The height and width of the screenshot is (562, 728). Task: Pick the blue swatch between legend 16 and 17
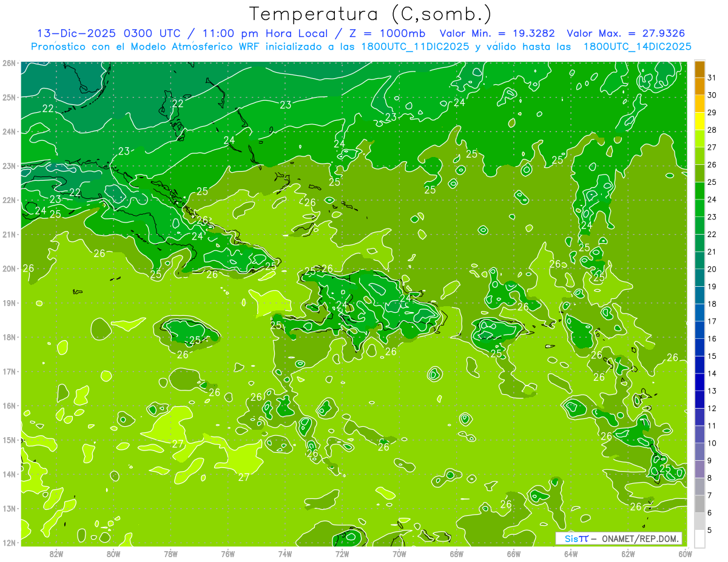point(699,330)
